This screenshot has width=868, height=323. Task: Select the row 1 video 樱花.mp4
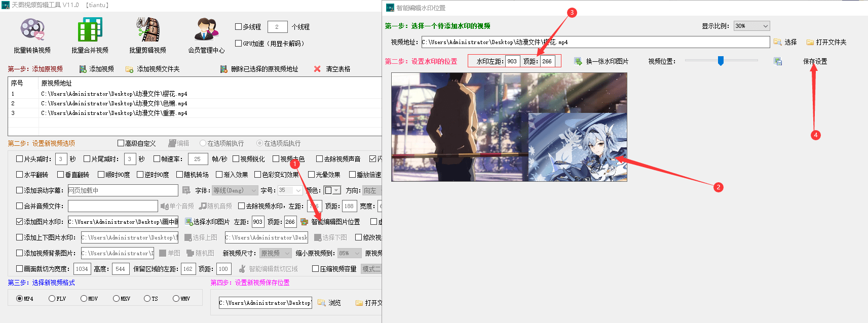(x=195, y=94)
